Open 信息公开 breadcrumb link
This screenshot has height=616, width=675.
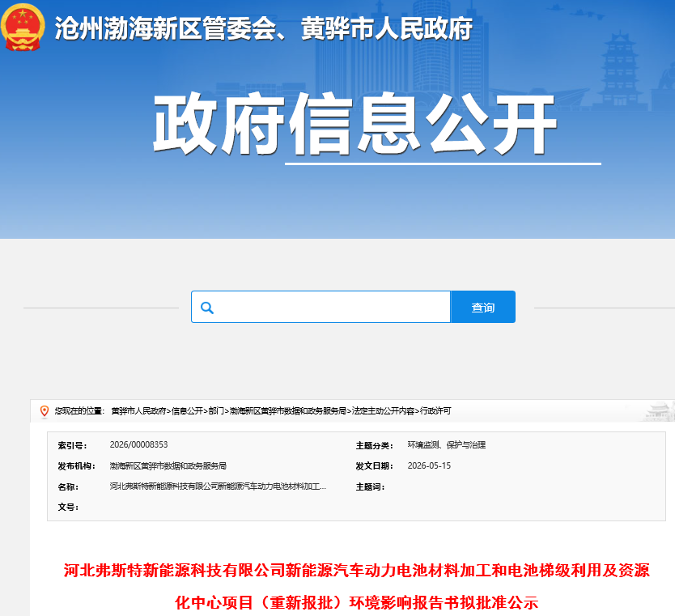(187, 411)
